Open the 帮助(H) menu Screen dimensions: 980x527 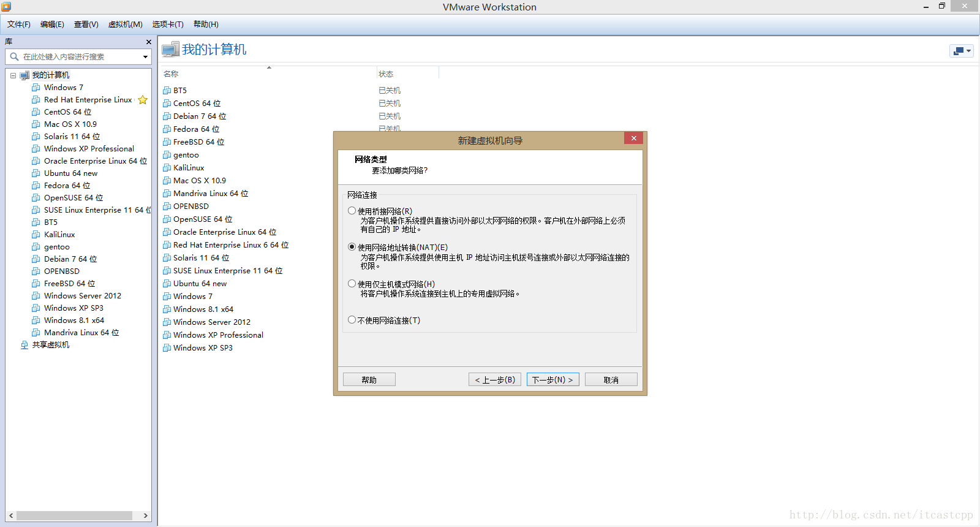(206, 25)
